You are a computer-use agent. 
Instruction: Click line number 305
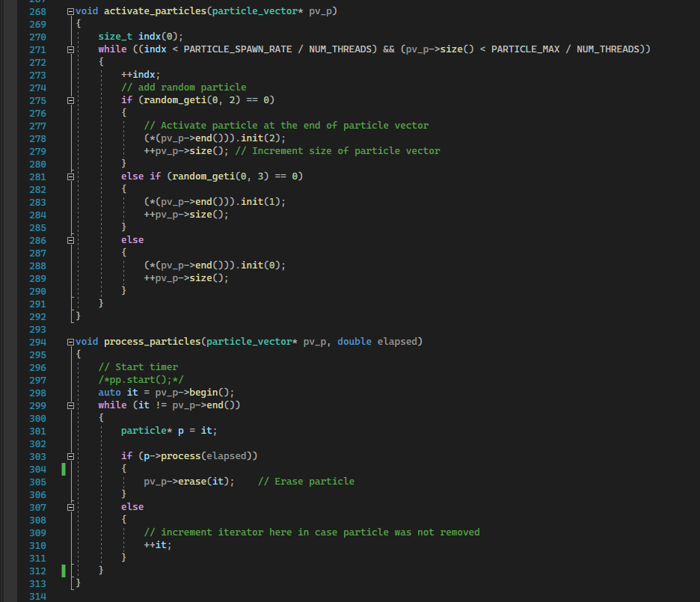click(x=37, y=482)
